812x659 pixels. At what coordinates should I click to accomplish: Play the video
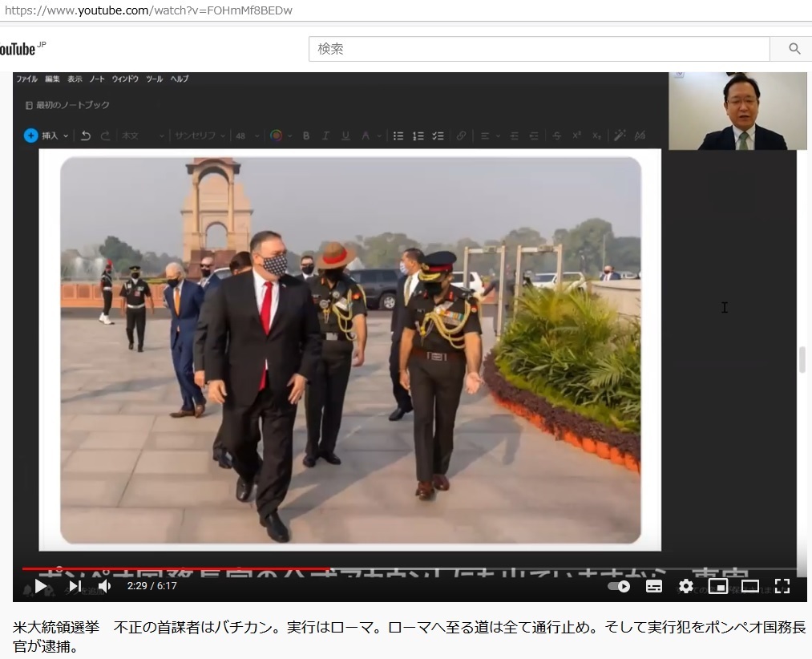[40, 587]
